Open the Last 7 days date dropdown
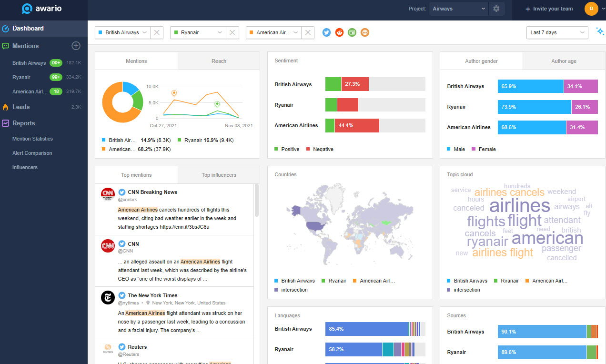Image resolution: width=606 pixels, height=364 pixels. [557, 32]
